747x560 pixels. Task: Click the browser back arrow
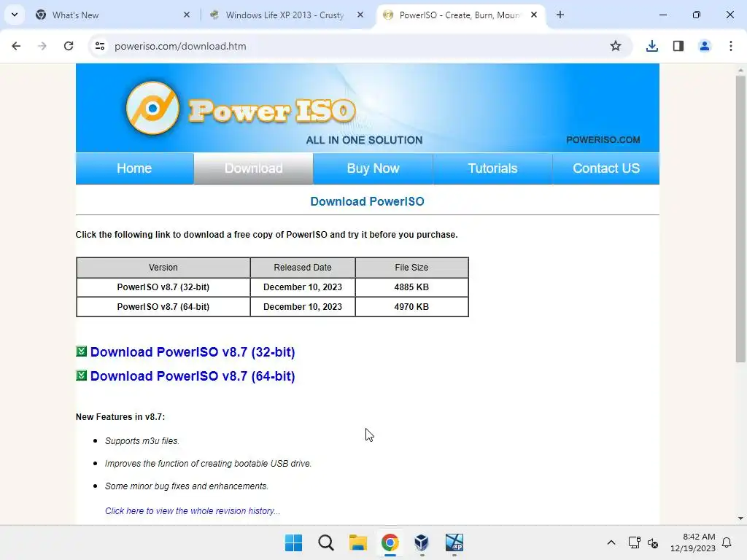[x=16, y=46]
